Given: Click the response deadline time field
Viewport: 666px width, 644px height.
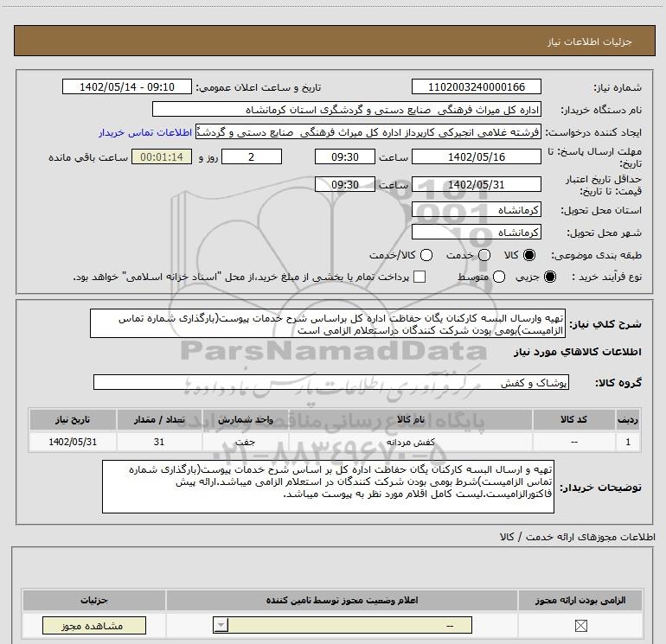Looking at the screenshot, I should coord(345,156).
